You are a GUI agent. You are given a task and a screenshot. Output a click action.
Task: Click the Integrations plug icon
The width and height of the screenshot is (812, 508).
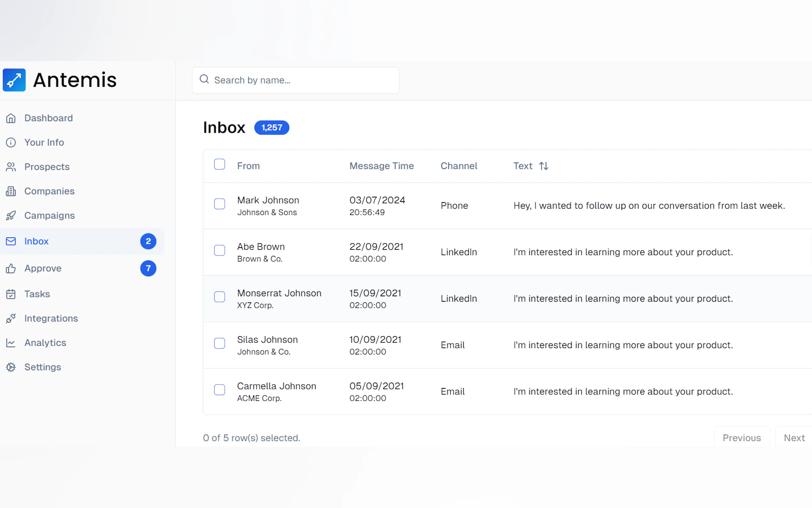pos(11,318)
